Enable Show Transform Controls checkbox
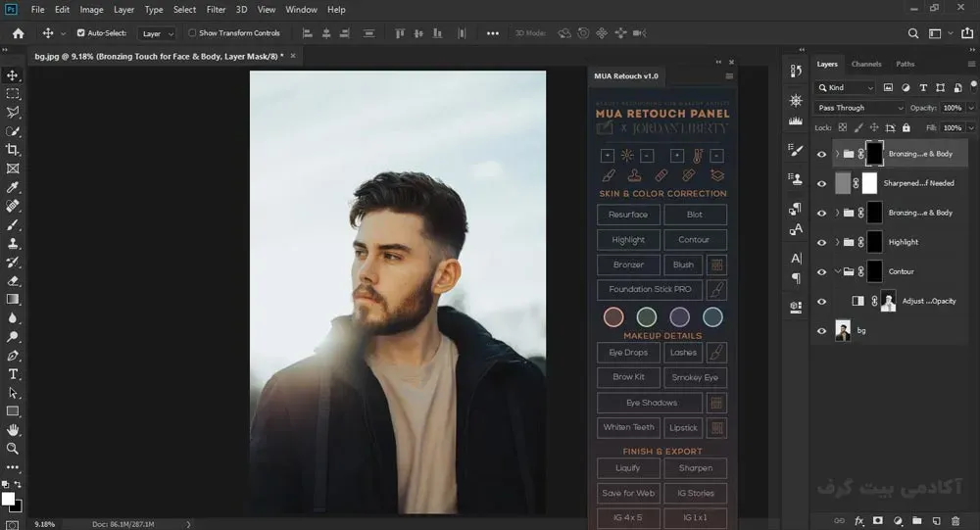Screen dimensions: 980x530 coord(192,33)
